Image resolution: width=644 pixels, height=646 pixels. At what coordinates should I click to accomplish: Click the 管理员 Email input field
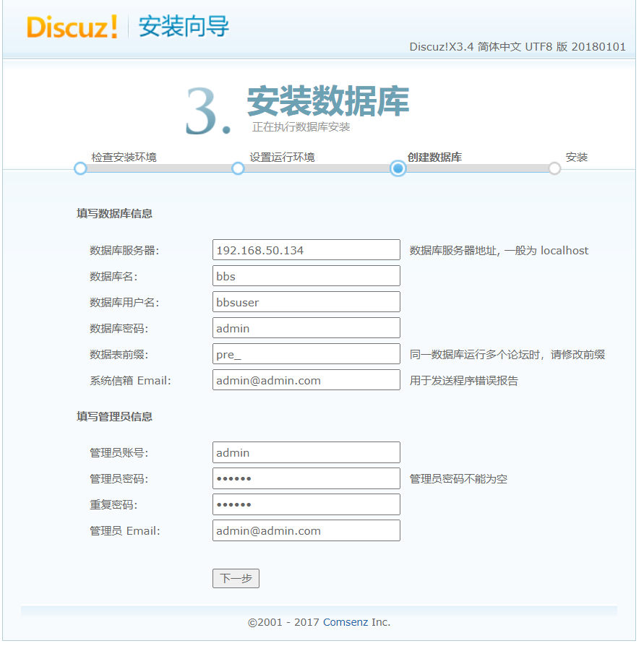[x=306, y=530]
